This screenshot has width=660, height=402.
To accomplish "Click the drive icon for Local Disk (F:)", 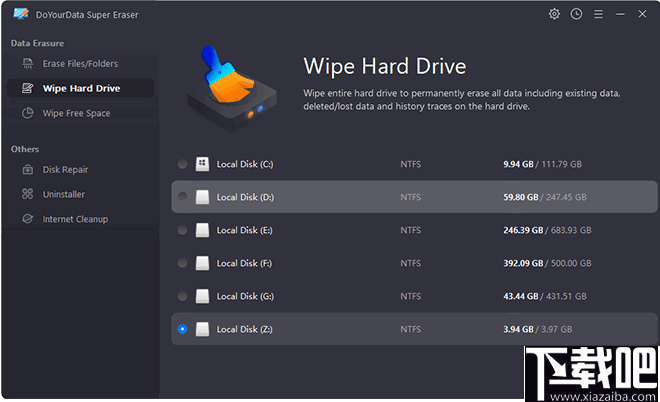I will pyautogui.click(x=202, y=263).
